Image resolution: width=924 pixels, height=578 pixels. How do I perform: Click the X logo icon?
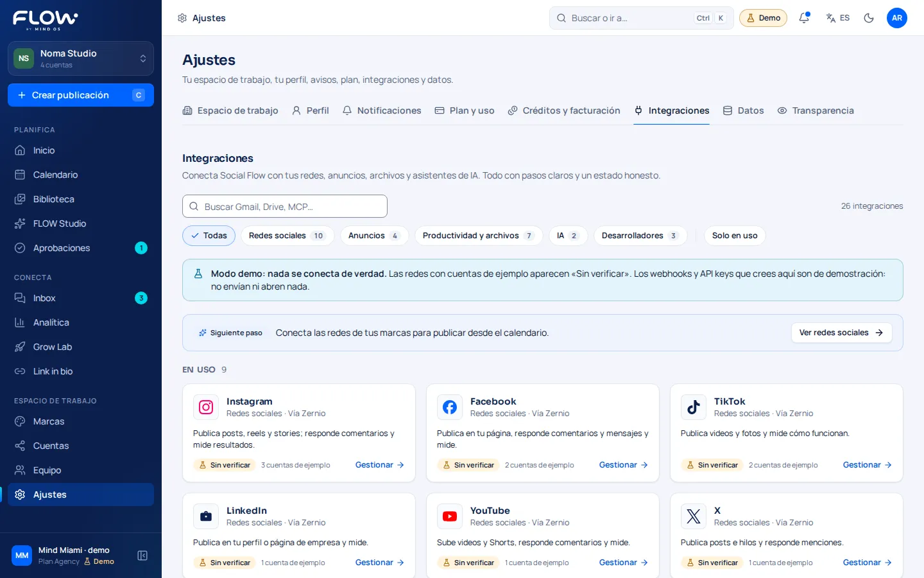(x=694, y=516)
